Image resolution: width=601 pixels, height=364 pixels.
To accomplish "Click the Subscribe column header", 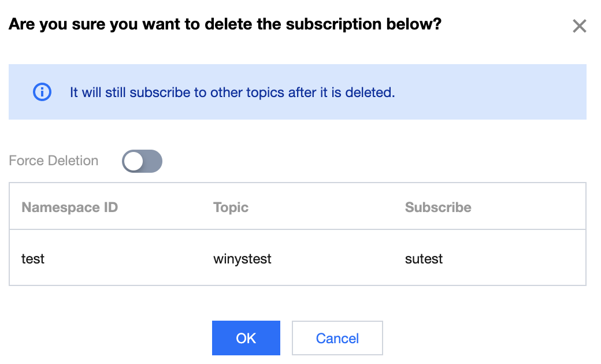I will coord(438,207).
